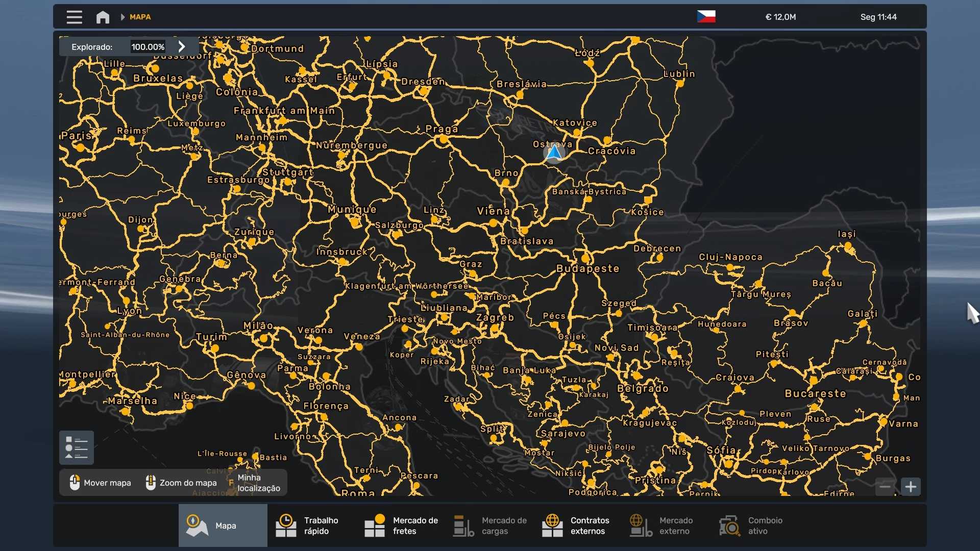
Task: Zoom in the map with plus button
Action: click(911, 487)
